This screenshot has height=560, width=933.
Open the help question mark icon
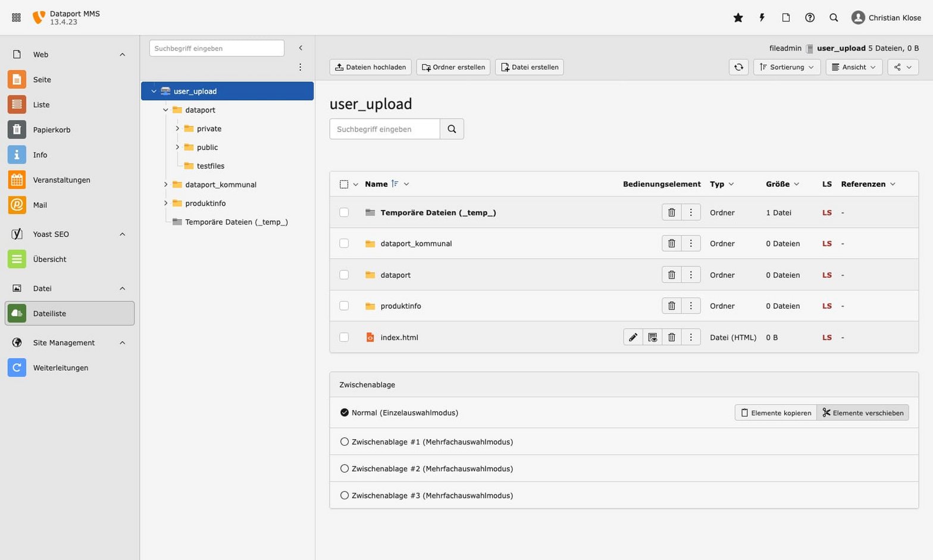(809, 18)
